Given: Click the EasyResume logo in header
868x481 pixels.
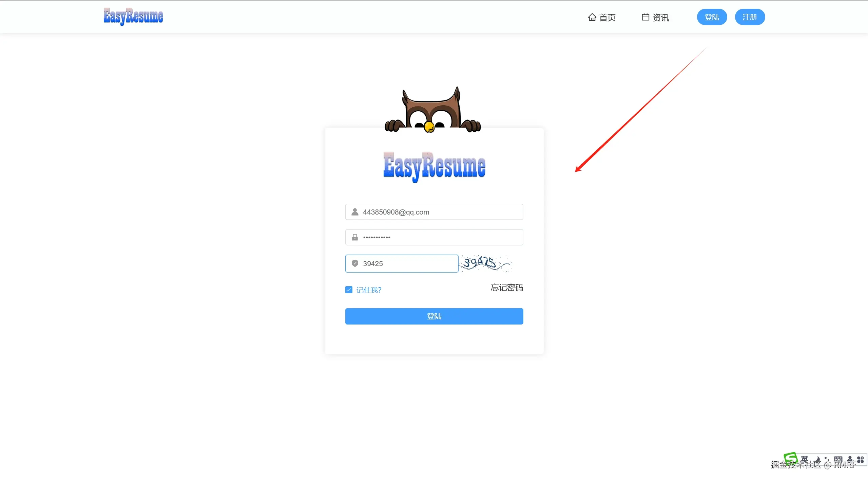Looking at the screenshot, I should (x=133, y=16).
